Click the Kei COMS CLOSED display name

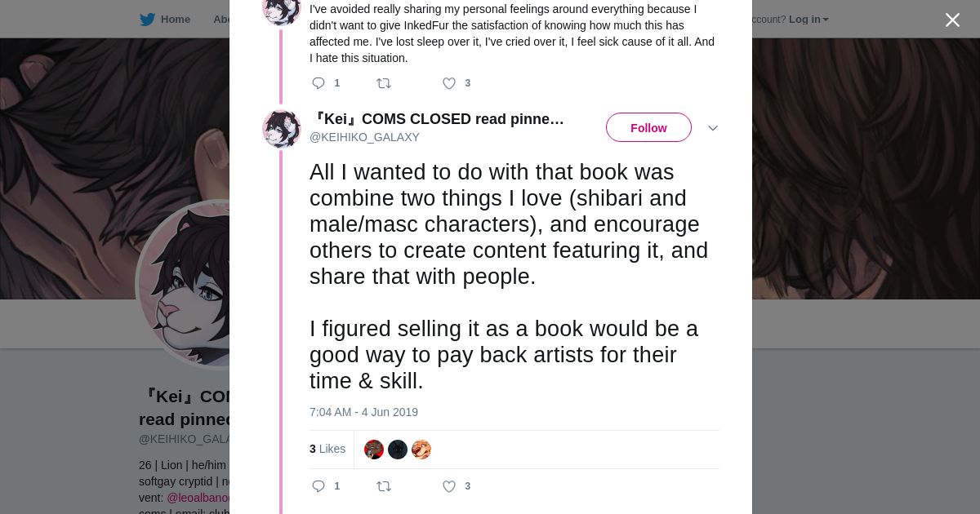point(438,119)
